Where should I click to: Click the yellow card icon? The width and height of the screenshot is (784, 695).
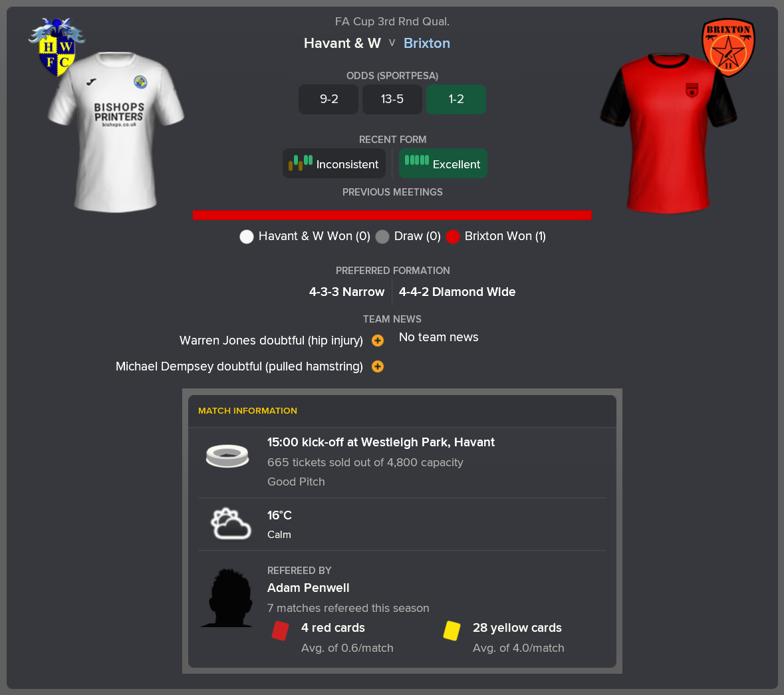452,630
